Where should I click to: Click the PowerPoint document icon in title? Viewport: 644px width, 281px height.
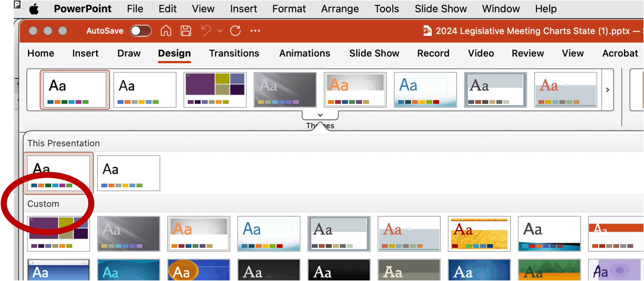427,31
